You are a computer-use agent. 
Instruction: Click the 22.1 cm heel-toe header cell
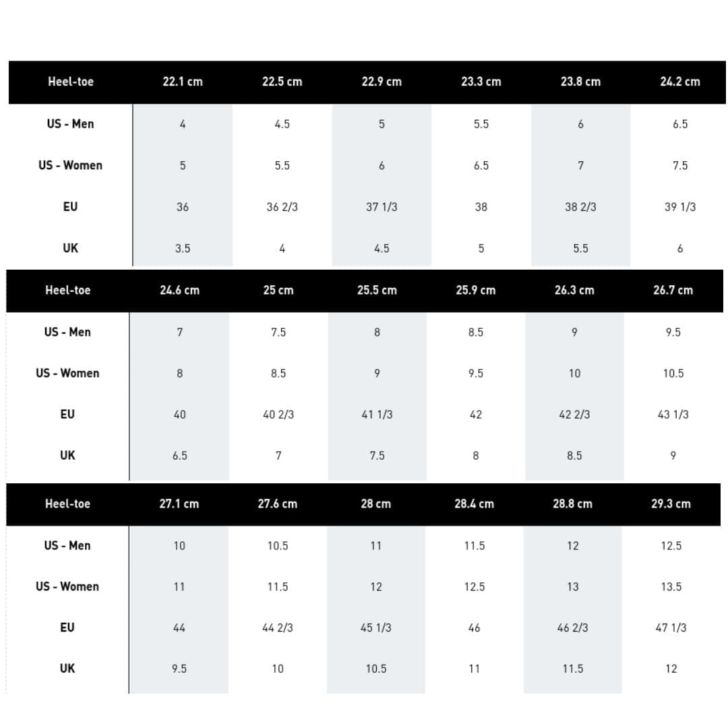(x=182, y=82)
